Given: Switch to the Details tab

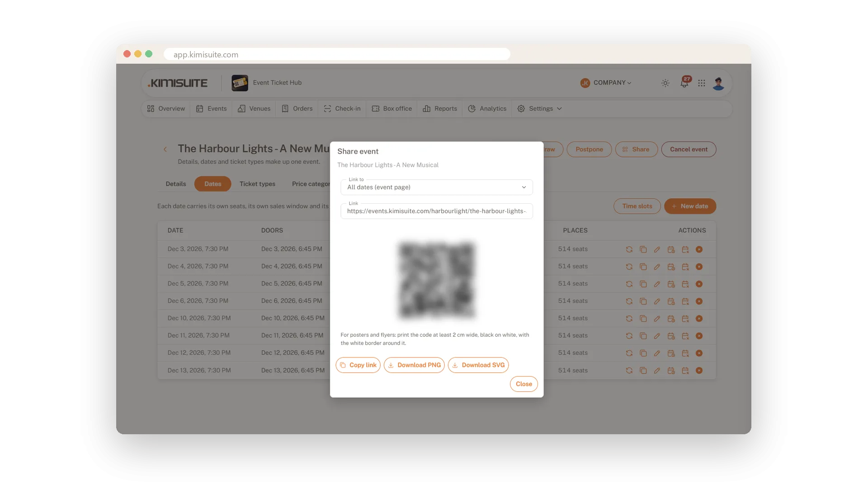Looking at the screenshot, I should coord(176,184).
